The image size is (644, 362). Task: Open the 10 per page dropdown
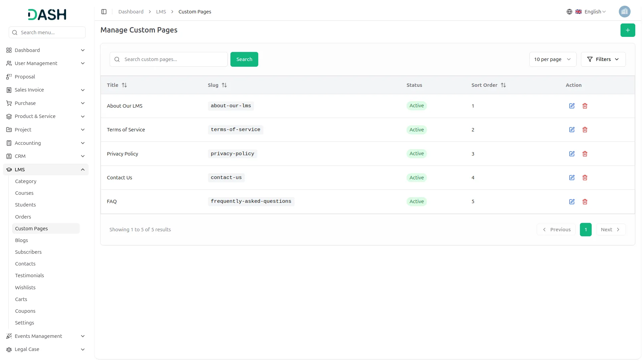click(x=552, y=59)
